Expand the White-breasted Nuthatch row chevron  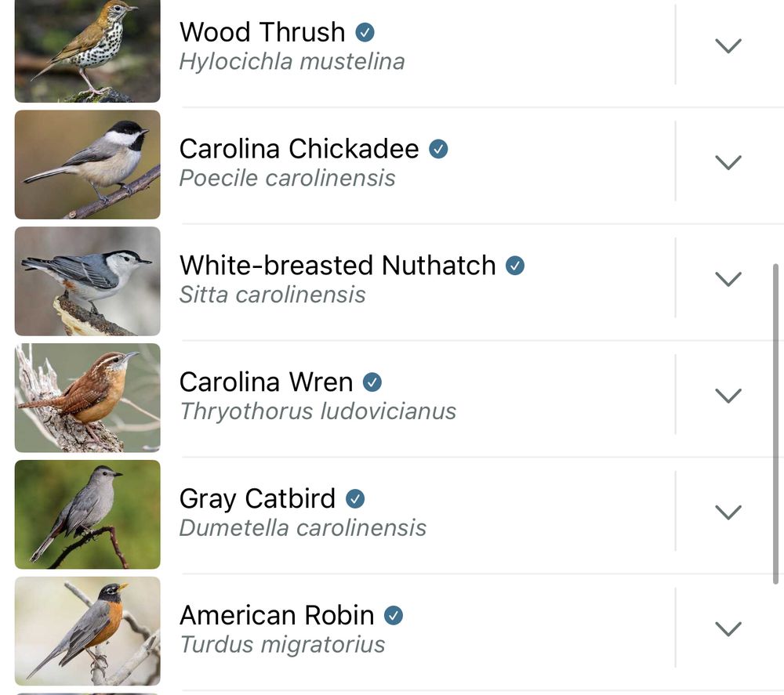[x=728, y=279]
